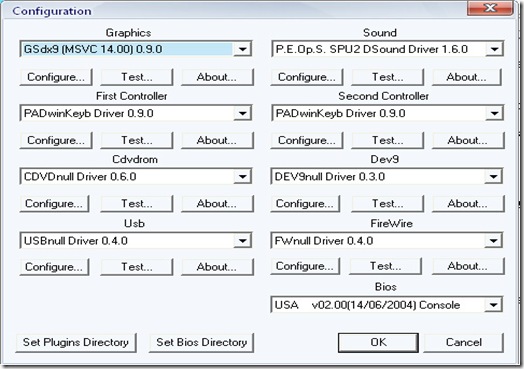The image size is (524, 369).
Task: Click the USA v02.00(14/06/2004) Console text
Action: point(367,305)
